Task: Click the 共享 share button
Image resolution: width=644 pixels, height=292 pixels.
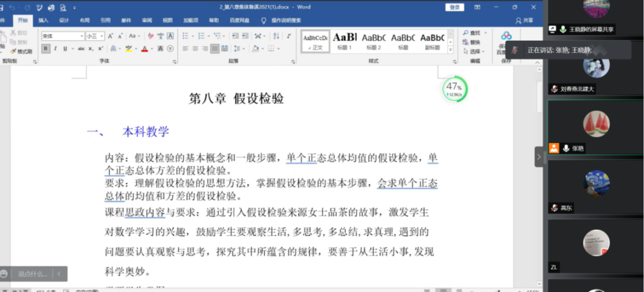Action: tap(524, 20)
